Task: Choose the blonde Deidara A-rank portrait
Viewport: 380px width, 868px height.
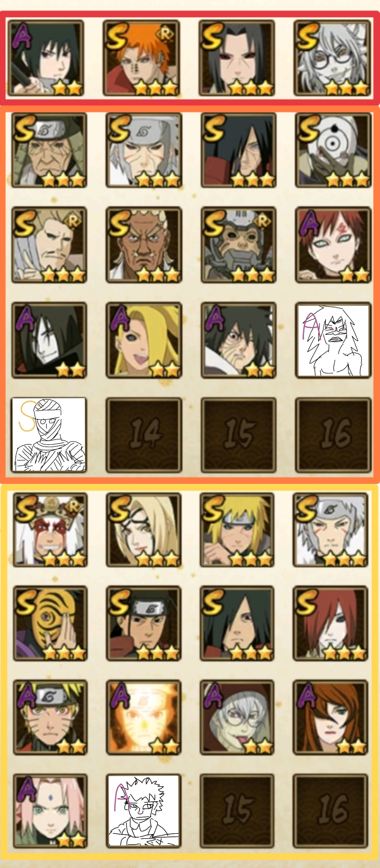Action: pos(144,340)
